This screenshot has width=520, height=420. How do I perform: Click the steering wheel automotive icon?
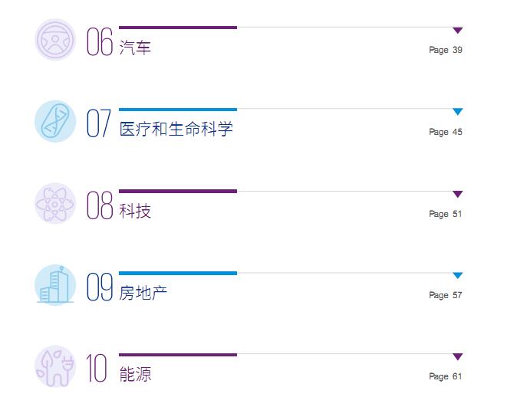coord(55,40)
